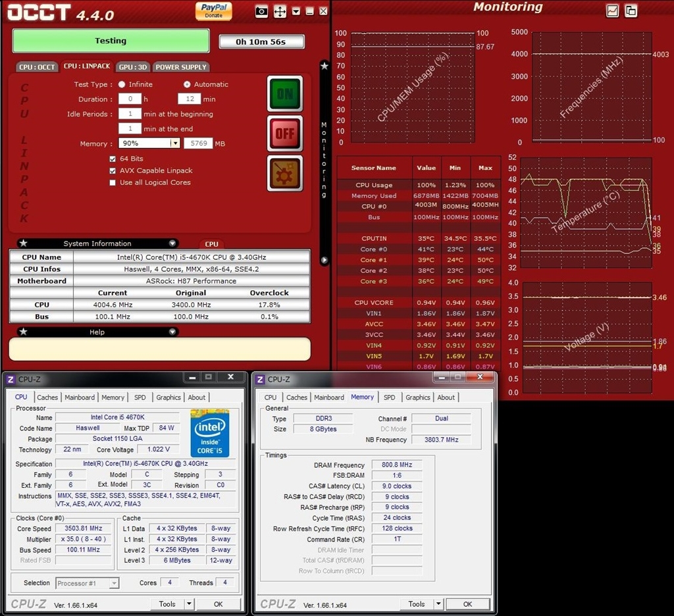
Task: Open Graphics tab in left CPU-Z window
Action: [x=168, y=398]
